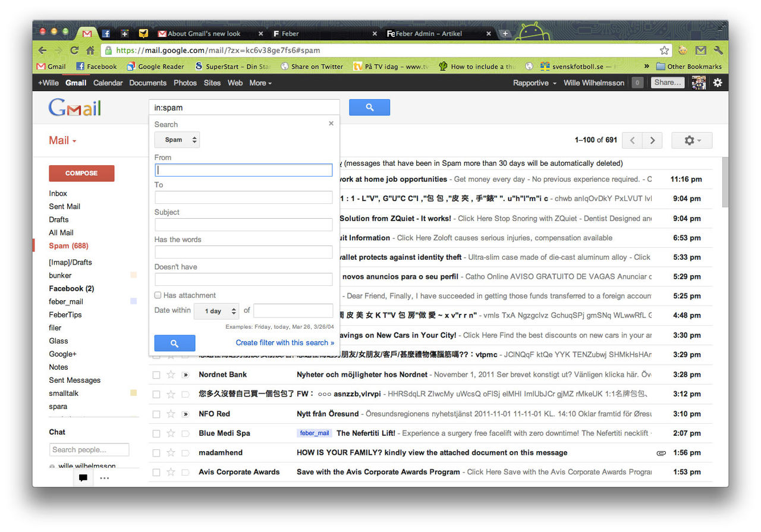Image resolution: width=761 pixels, height=532 pixels.
Task: Open the browser wrench menu icon
Action: click(x=718, y=50)
